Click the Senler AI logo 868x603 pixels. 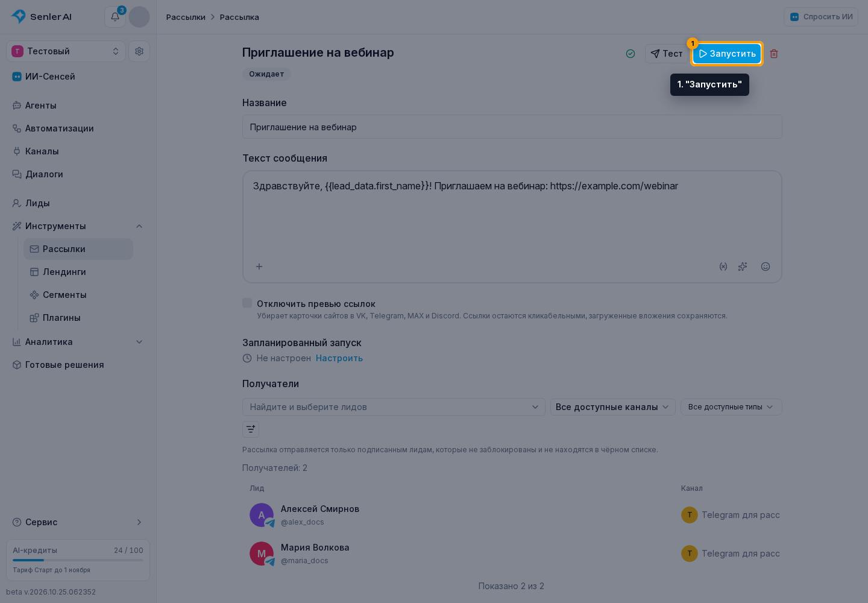click(42, 17)
